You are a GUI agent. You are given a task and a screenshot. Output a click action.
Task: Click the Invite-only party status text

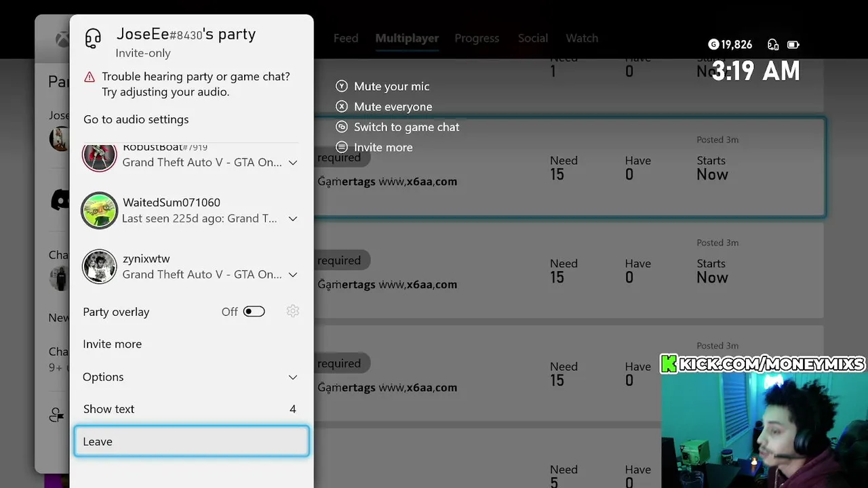pos(143,53)
